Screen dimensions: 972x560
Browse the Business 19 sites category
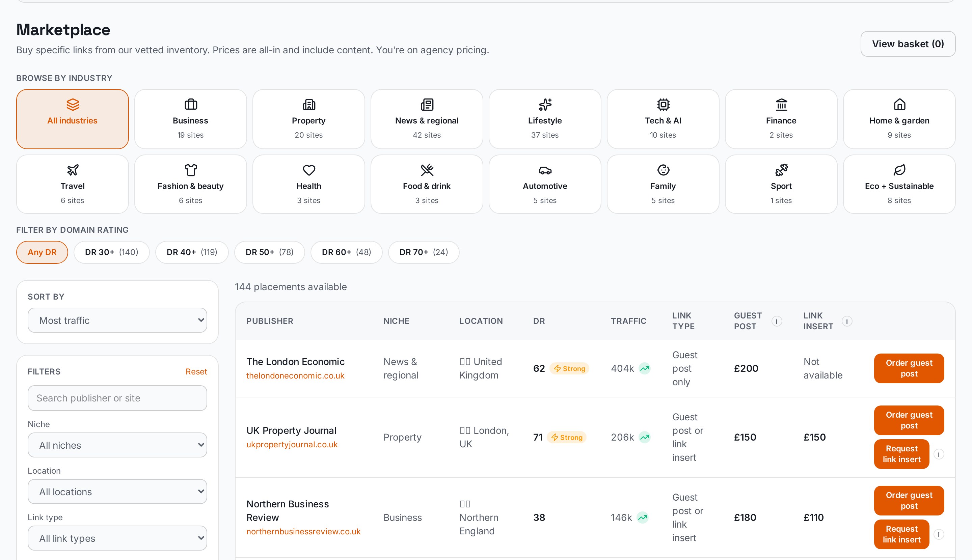190,119
